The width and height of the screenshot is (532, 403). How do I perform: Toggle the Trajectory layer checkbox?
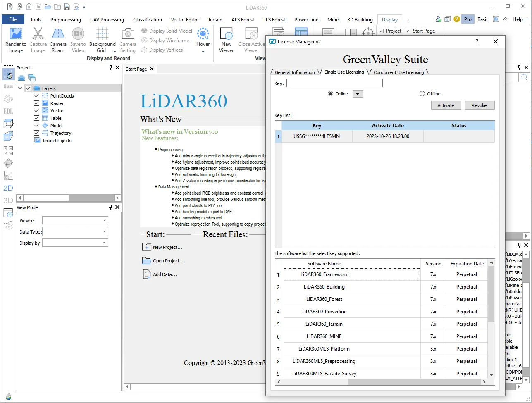pyautogui.click(x=36, y=133)
